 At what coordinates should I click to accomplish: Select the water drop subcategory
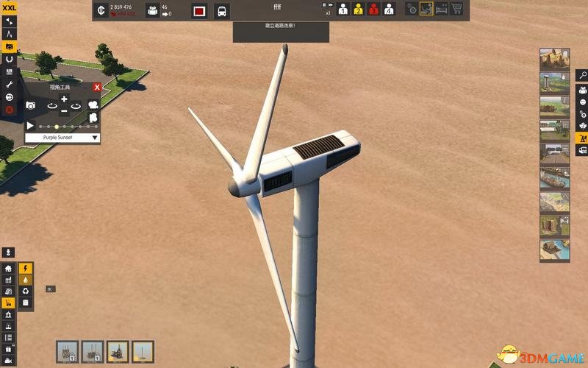tap(26, 280)
